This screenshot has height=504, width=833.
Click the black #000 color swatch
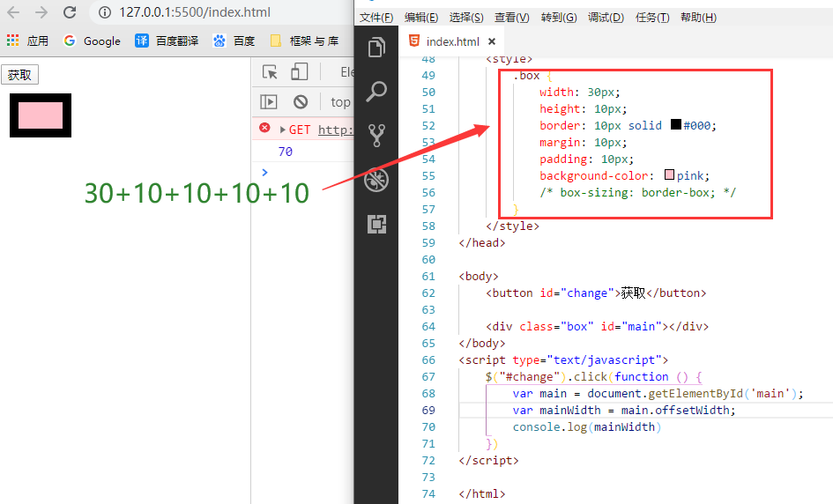tap(676, 124)
